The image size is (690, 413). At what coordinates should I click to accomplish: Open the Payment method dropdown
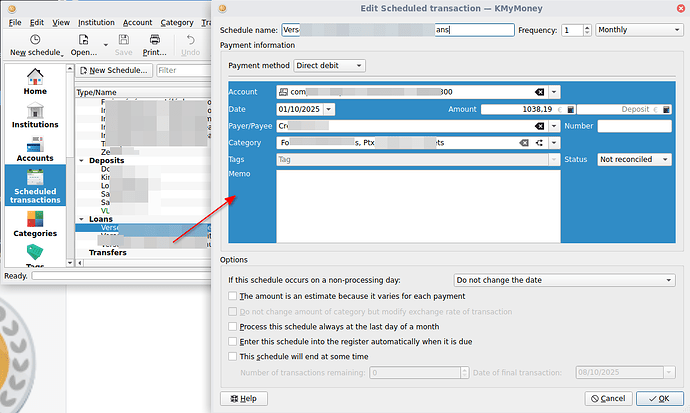pyautogui.click(x=330, y=66)
